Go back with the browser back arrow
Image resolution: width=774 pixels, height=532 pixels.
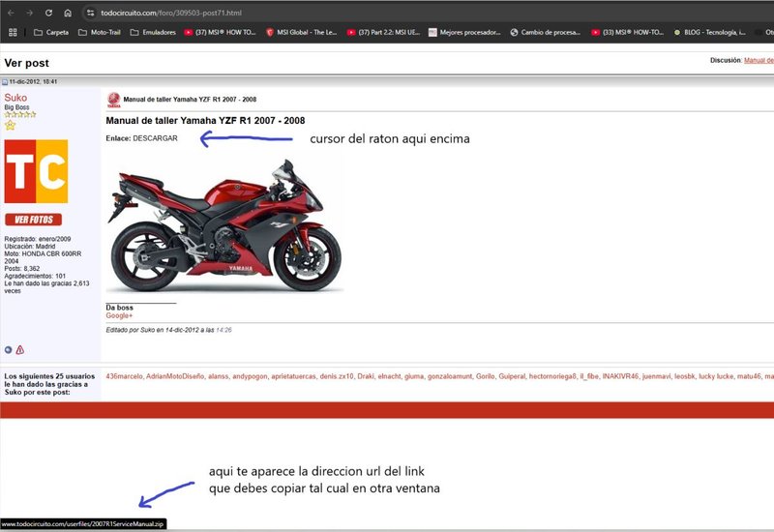(x=11, y=13)
